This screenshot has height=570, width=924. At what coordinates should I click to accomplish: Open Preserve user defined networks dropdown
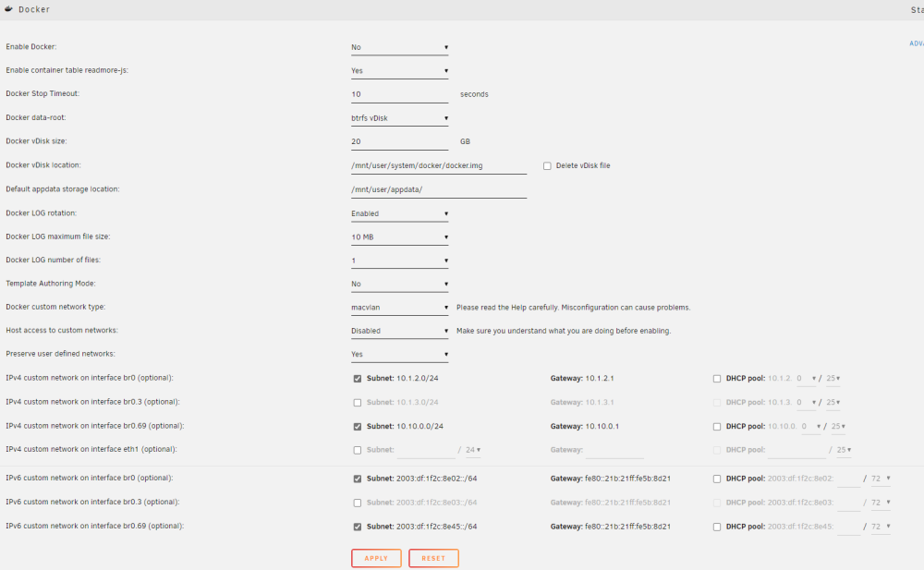point(399,354)
